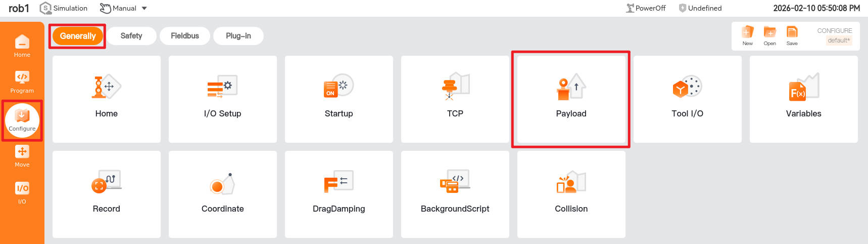The width and height of the screenshot is (868, 244).
Task: Open the Coordinate configuration tile
Action: (x=222, y=194)
